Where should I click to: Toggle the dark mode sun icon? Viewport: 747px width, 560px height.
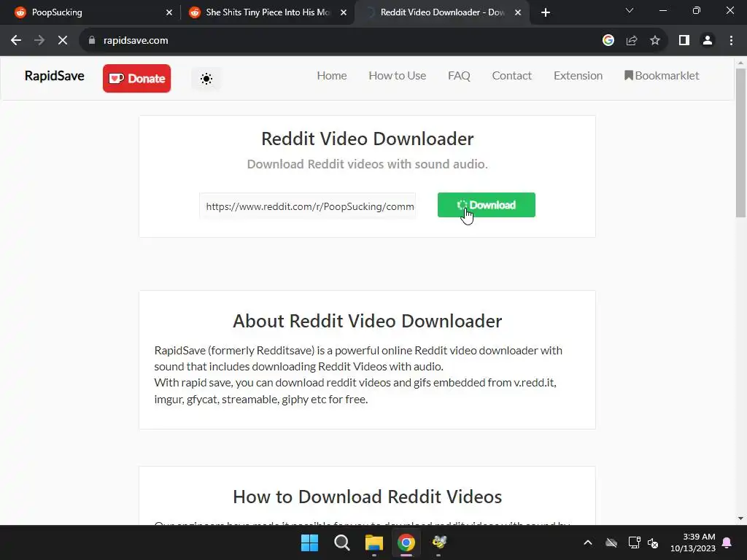[206, 79]
